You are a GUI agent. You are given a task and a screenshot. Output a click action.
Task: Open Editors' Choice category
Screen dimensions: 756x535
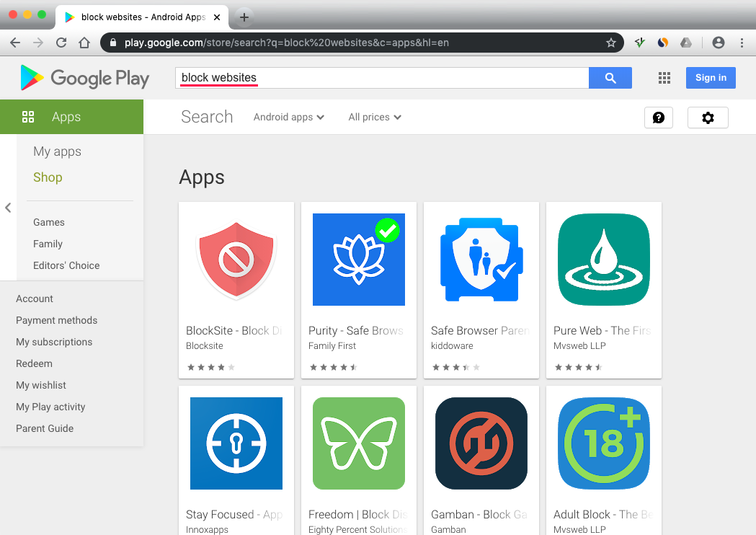[66, 265]
